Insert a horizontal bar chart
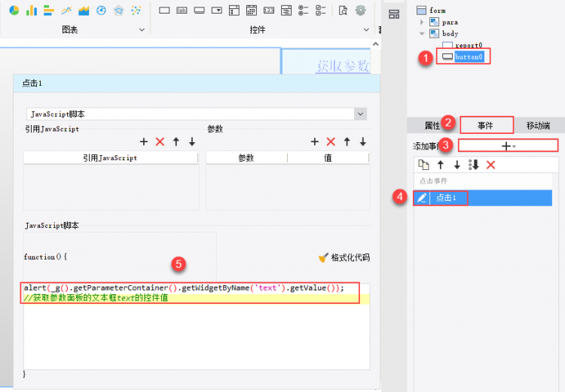Screen dimensions: 565x392 49,11
